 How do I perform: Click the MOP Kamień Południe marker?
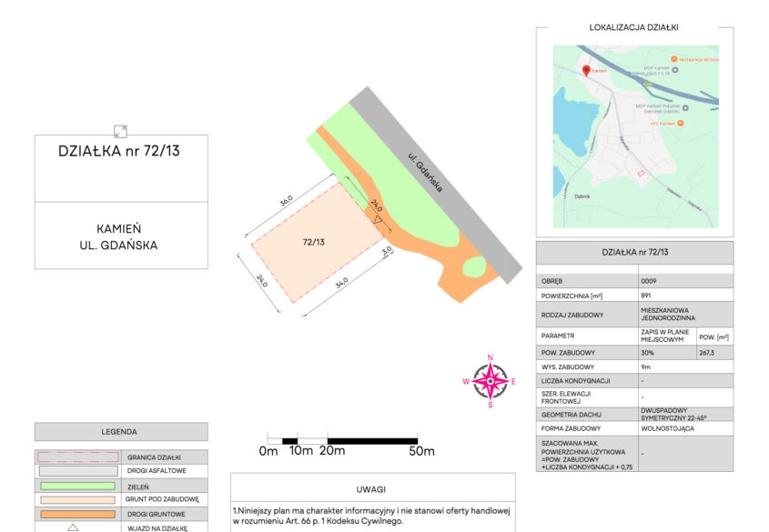[x=686, y=106]
